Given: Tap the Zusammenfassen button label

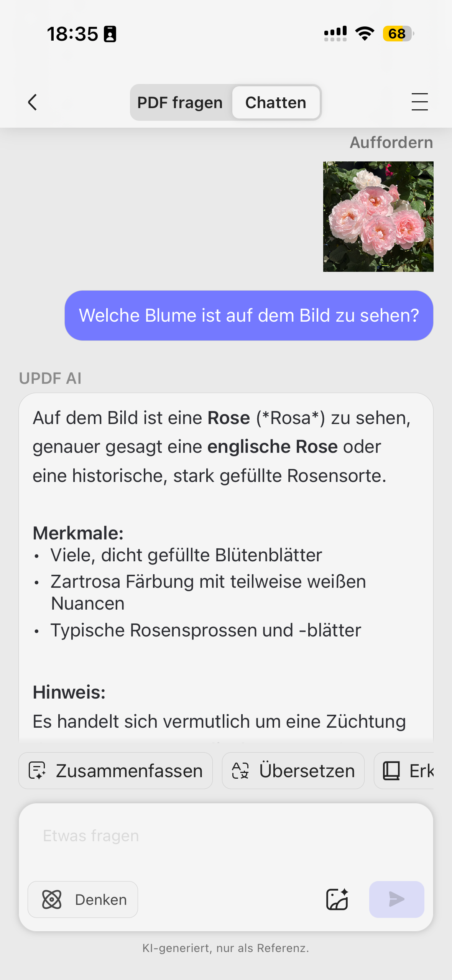Looking at the screenshot, I should (x=129, y=771).
